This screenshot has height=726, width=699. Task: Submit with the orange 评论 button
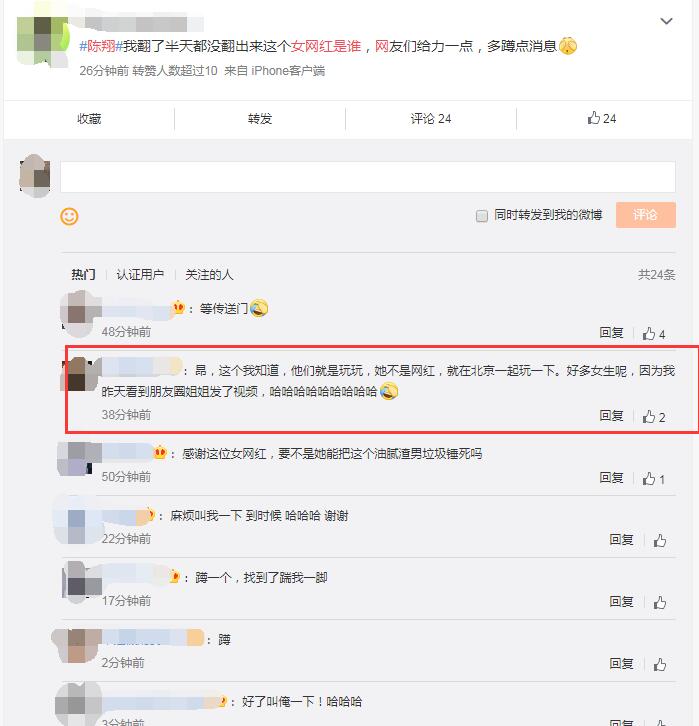click(x=645, y=215)
